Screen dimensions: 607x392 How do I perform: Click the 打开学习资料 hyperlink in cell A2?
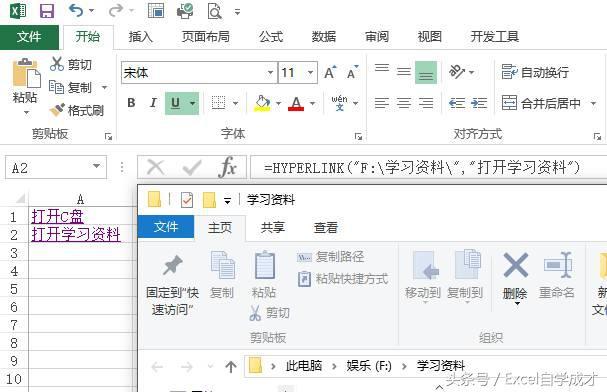pos(76,235)
